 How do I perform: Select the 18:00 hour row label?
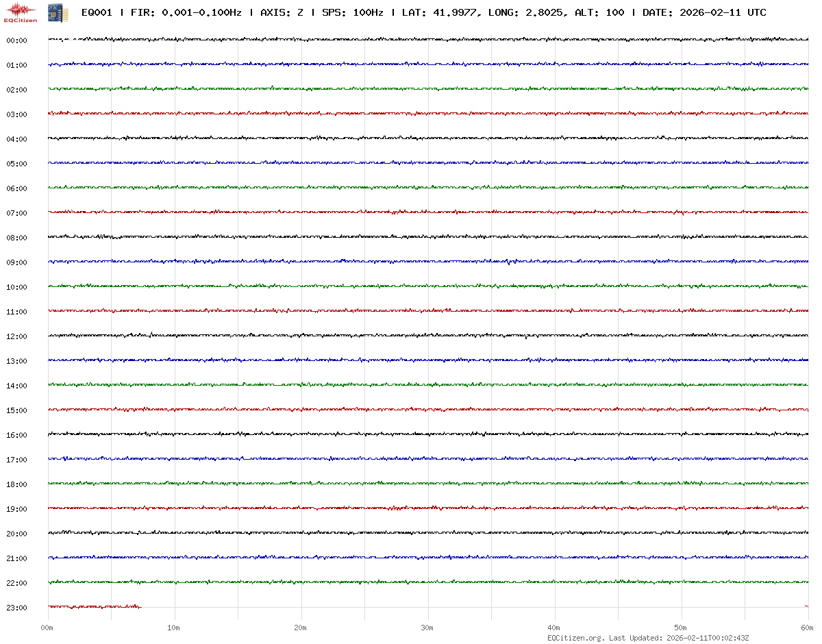coord(16,484)
